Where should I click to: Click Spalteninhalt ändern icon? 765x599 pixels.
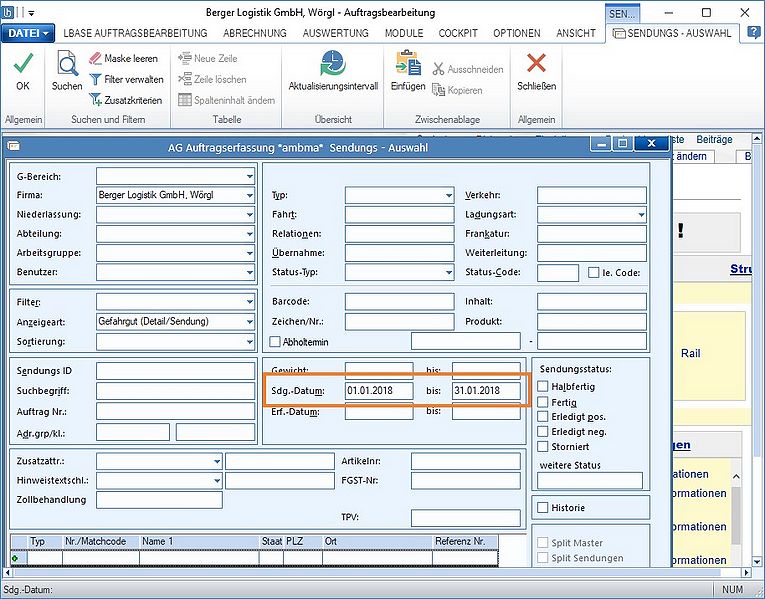[185, 100]
